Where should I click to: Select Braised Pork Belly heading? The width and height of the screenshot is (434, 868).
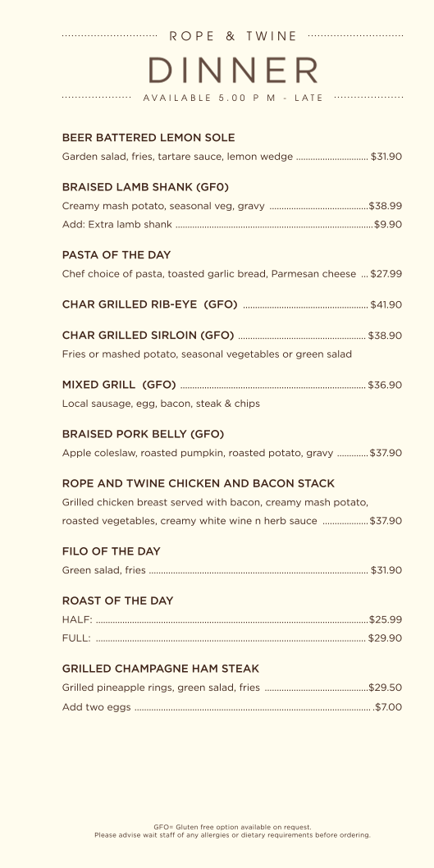click(x=143, y=434)
